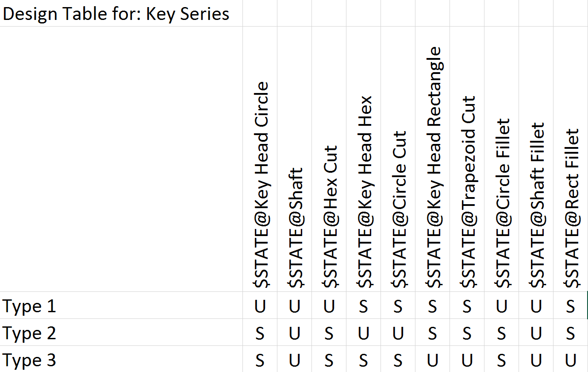Click the $STATE@Key Head Rectangle header

[433, 159]
